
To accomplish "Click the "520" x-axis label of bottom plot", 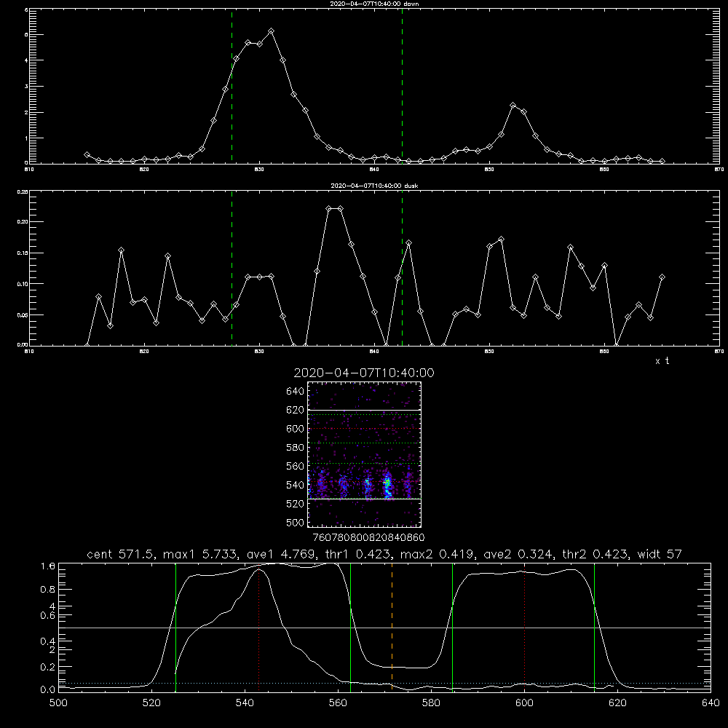I will [151, 703].
